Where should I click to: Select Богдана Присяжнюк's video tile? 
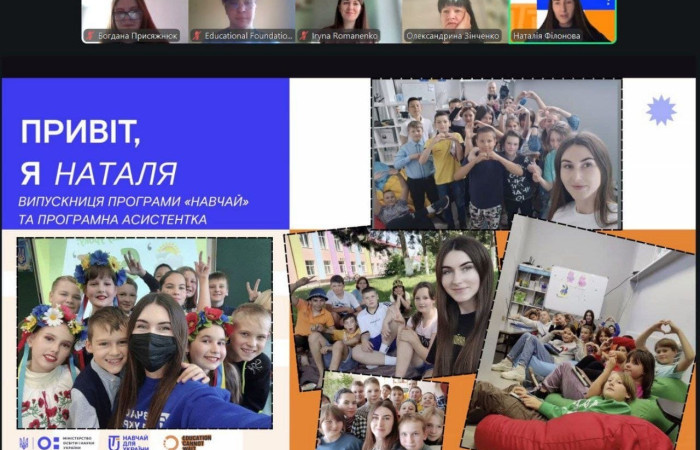click(x=134, y=15)
